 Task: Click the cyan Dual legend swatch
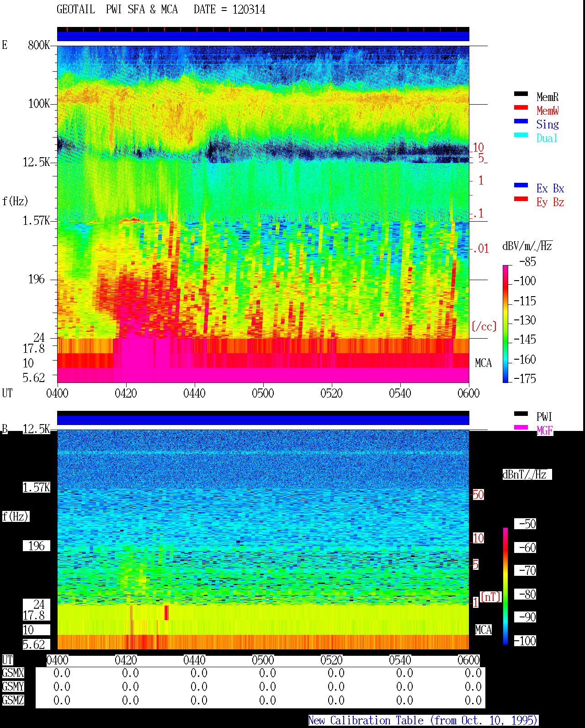coord(521,135)
